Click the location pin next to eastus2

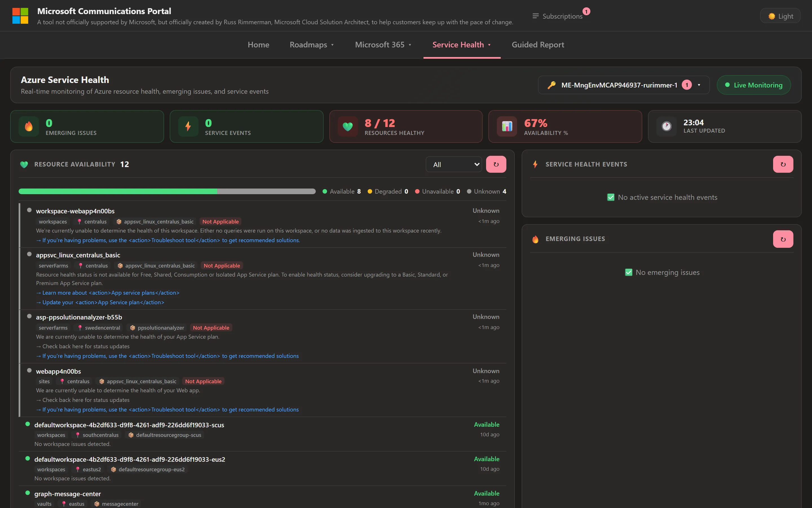(x=78, y=469)
